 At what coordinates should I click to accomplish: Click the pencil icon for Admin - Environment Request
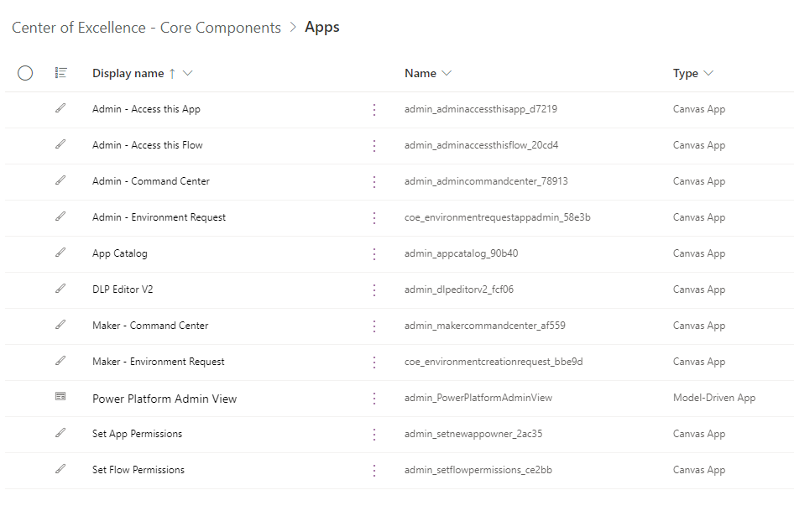pos(60,217)
